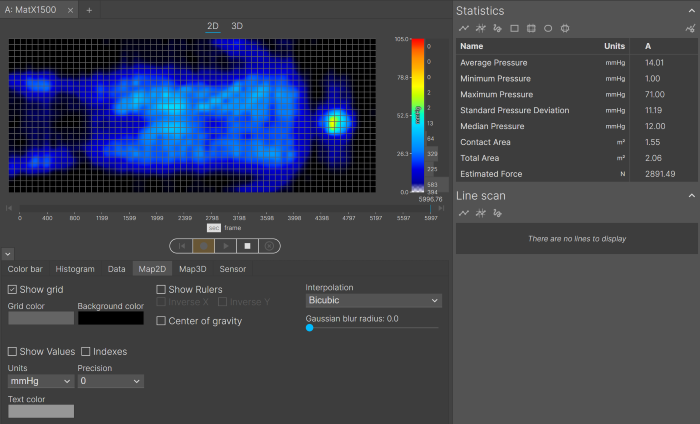Viewport: 700px width, 424px height.
Task: Disable the Show grid checkbox
Action: [x=13, y=289]
